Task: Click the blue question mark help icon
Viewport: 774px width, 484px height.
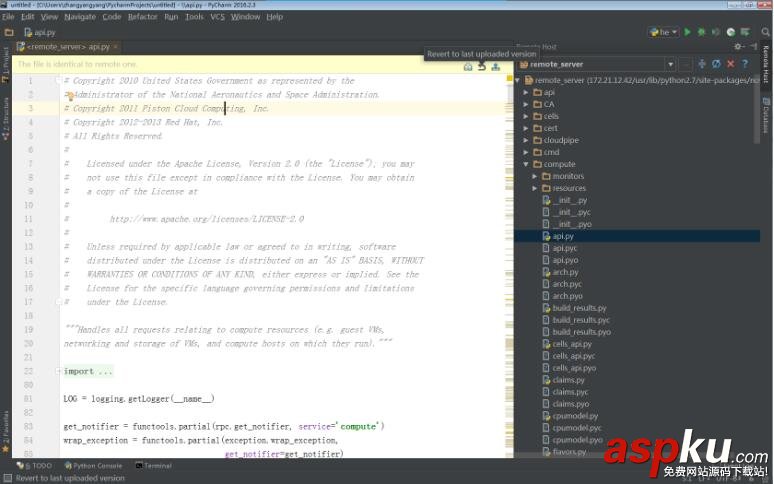Action: click(x=745, y=64)
